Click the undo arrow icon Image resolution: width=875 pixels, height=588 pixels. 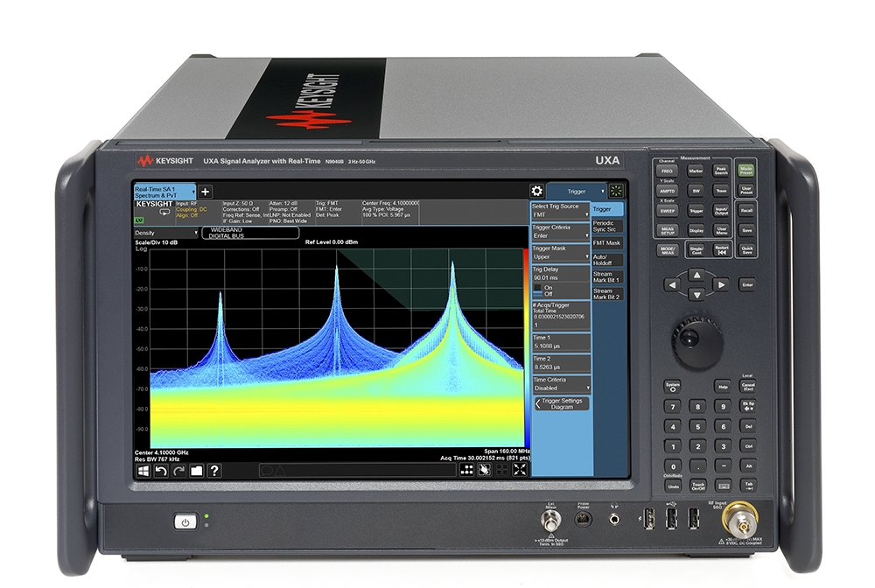click(x=161, y=471)
